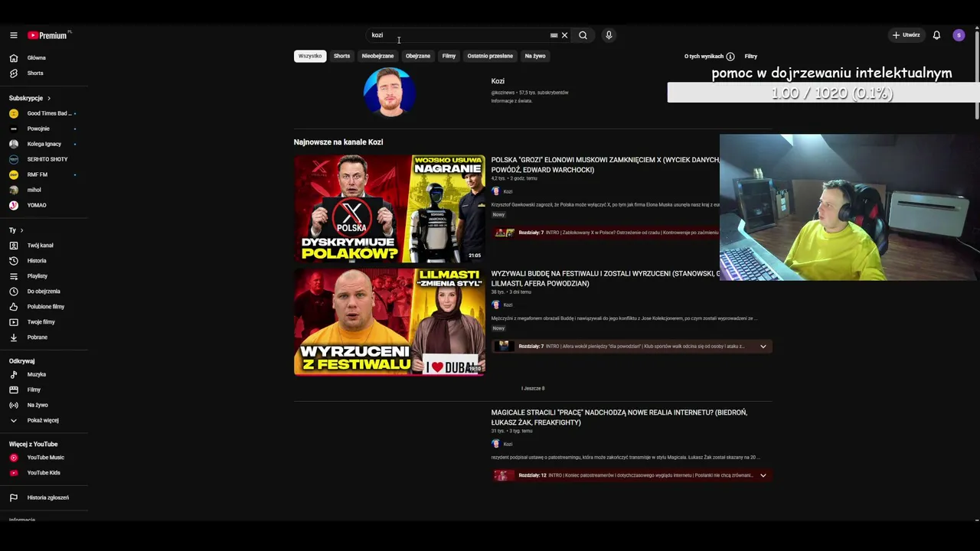Image resolution: width=980 pixels, height=551 pixels.
Task: Open Polubione filmy liked videos
Action: coord(44,307)
